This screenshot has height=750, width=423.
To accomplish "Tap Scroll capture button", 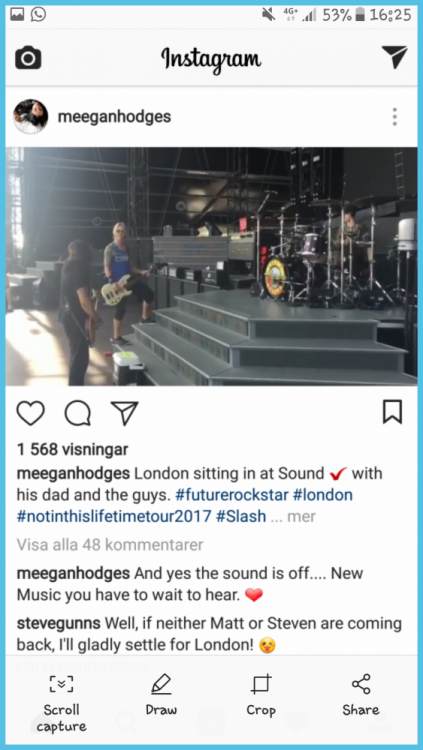I will point(61,703).
